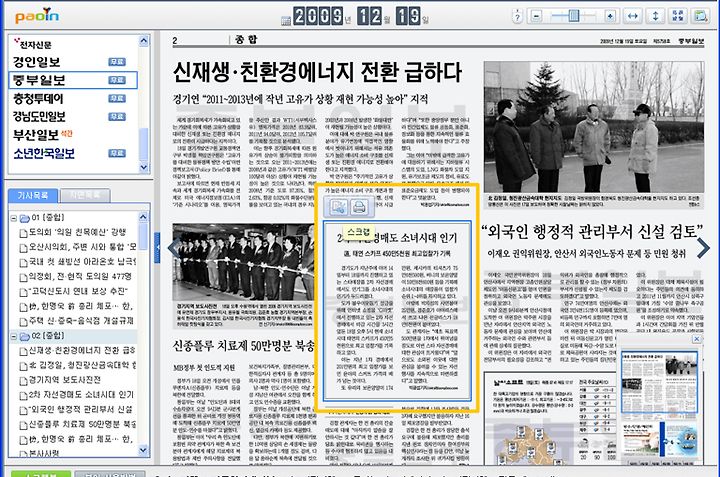Open article 주택 신·증축-음식점 개설규제
Image resolution: width=720 pixels, height=477 pixels.
point(81,321)
